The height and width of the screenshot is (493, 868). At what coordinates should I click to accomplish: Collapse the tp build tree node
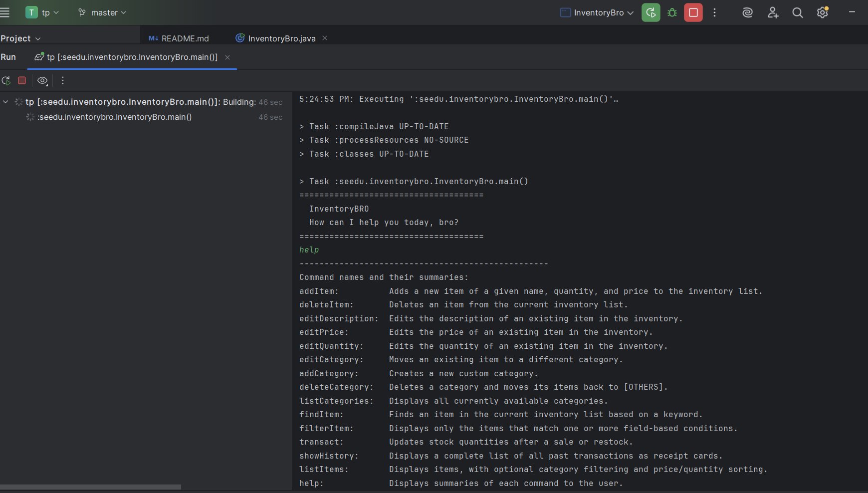tap(5, 102)
